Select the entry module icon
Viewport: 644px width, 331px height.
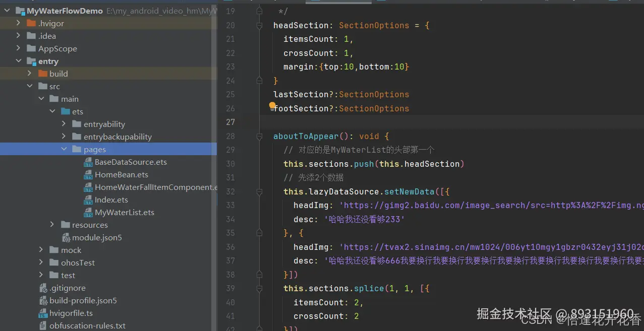(x=31, y=61)
